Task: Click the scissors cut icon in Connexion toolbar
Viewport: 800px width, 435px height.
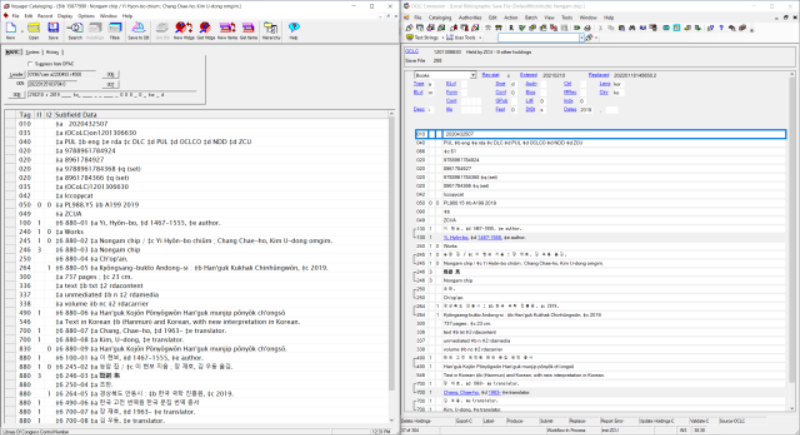Action: (x=601, y=28)
